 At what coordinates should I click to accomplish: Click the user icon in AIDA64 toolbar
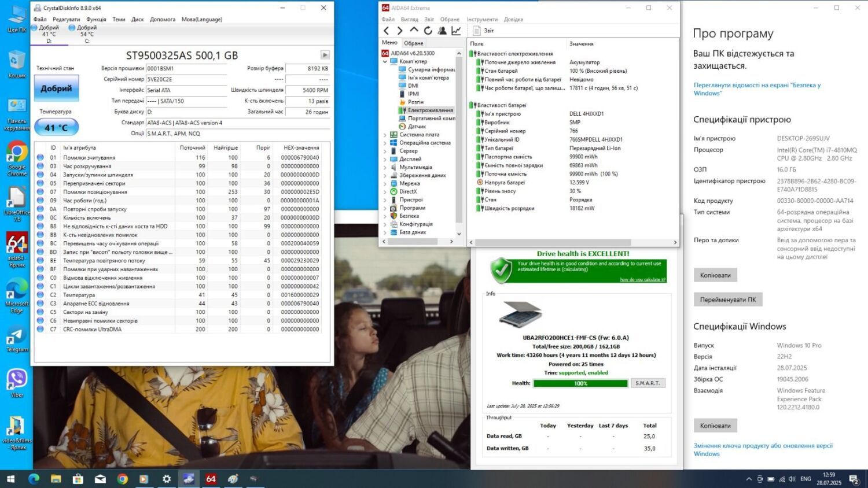coord(442,31)
